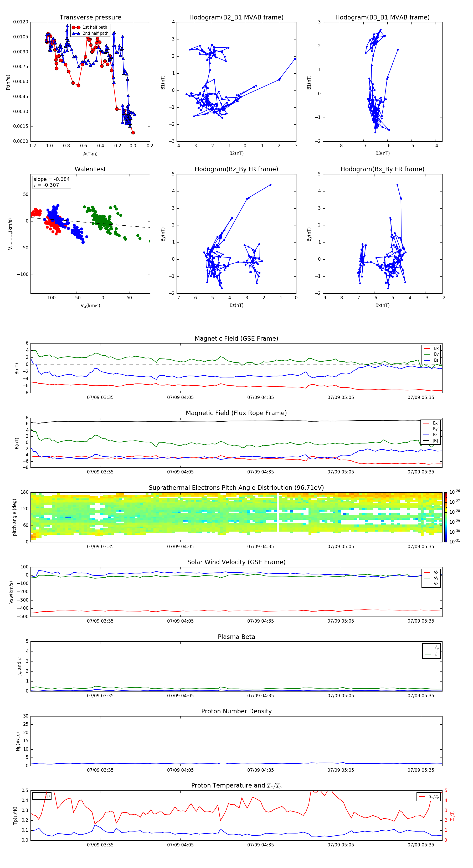
Task: Click the Te/Tp legend entry
Action: [x=429, y=796]
